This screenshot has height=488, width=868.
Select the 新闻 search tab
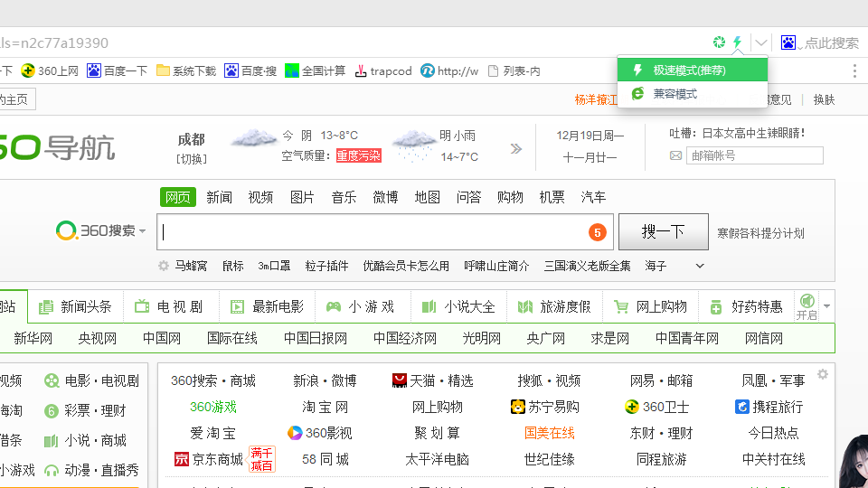click(x=219, y=197)
